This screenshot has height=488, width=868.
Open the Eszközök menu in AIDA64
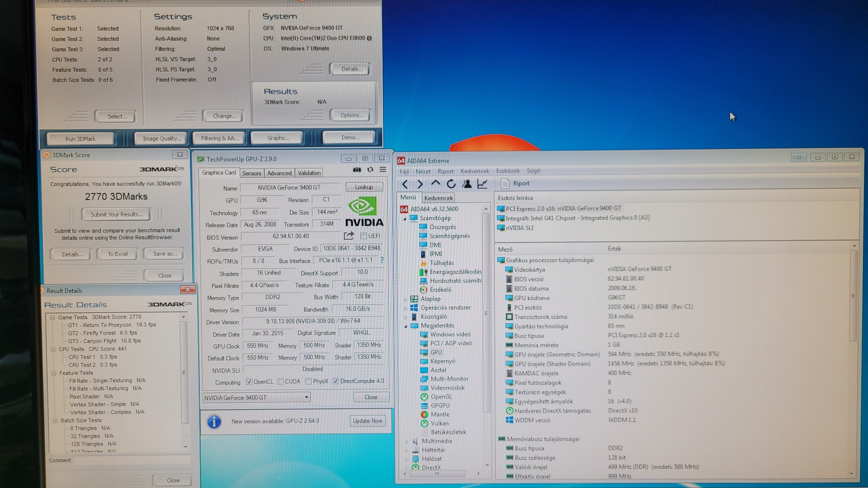click(507, 171)
